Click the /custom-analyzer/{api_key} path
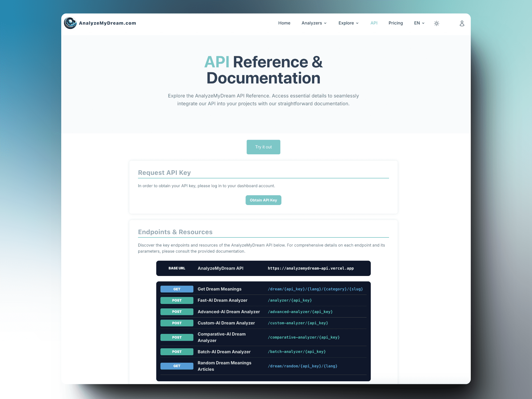This screenshot has width=532, height=399. point(298,323)
